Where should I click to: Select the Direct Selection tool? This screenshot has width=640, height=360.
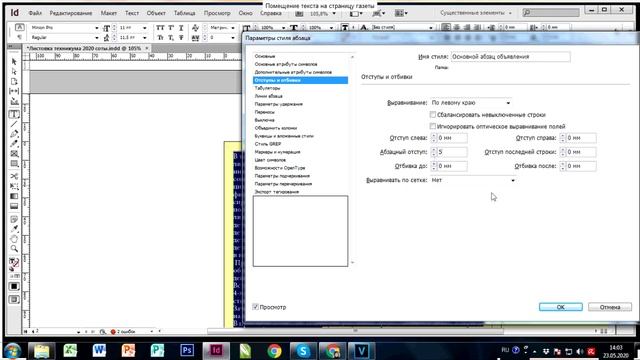[x=14, y=71]
